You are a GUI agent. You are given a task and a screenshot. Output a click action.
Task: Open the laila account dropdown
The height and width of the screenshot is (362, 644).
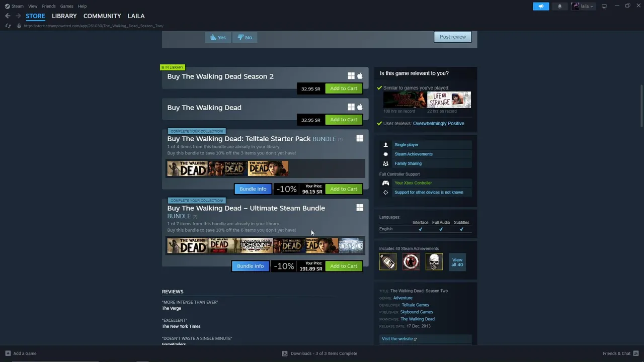[x=583, y=6]
